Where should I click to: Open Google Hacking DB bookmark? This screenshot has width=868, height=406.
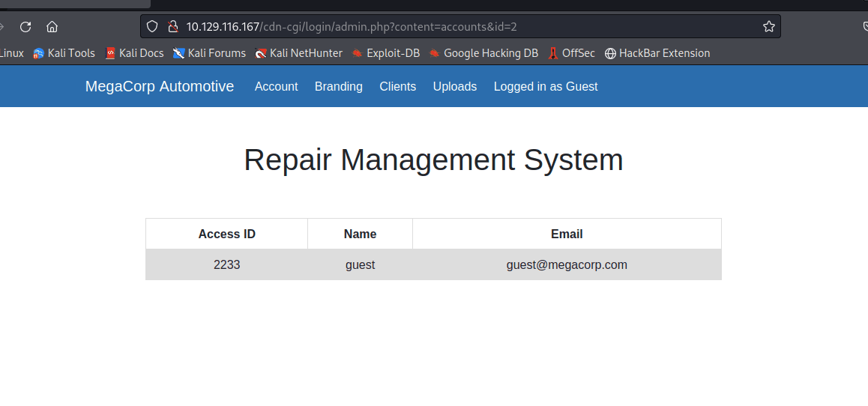(x=483, y=53)
